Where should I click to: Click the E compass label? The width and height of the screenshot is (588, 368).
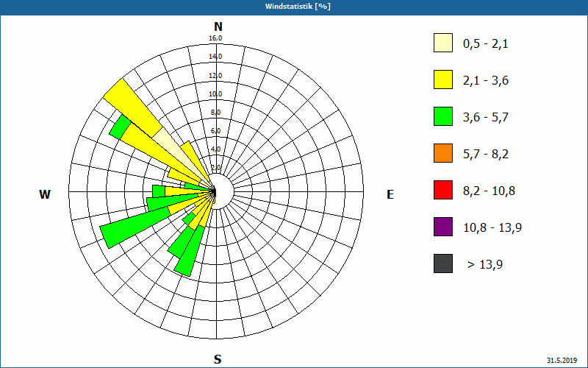click(x=390, y=194)
